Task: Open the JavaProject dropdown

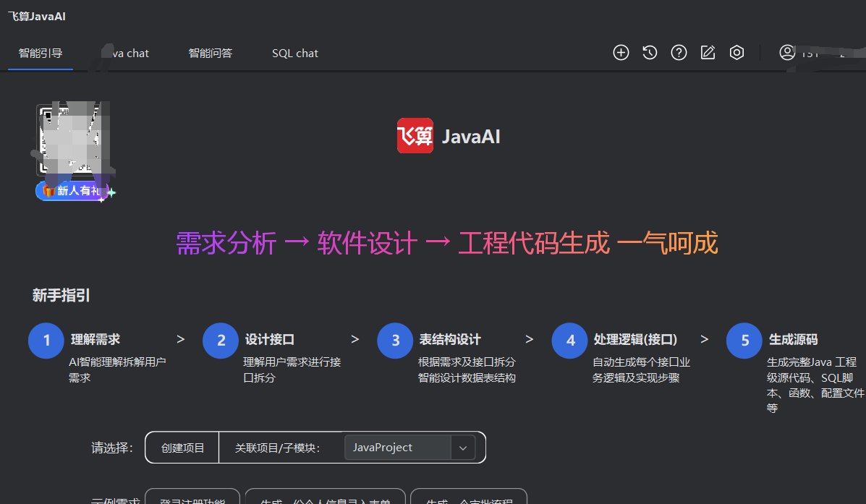Action: click(x=409, y=448)
